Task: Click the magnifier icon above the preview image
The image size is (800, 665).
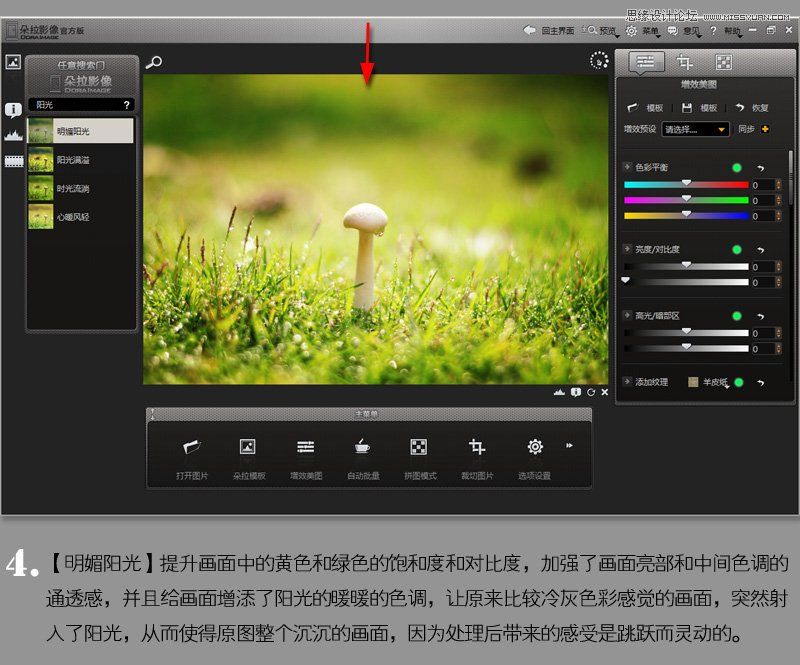Action: tap(152, 60)
